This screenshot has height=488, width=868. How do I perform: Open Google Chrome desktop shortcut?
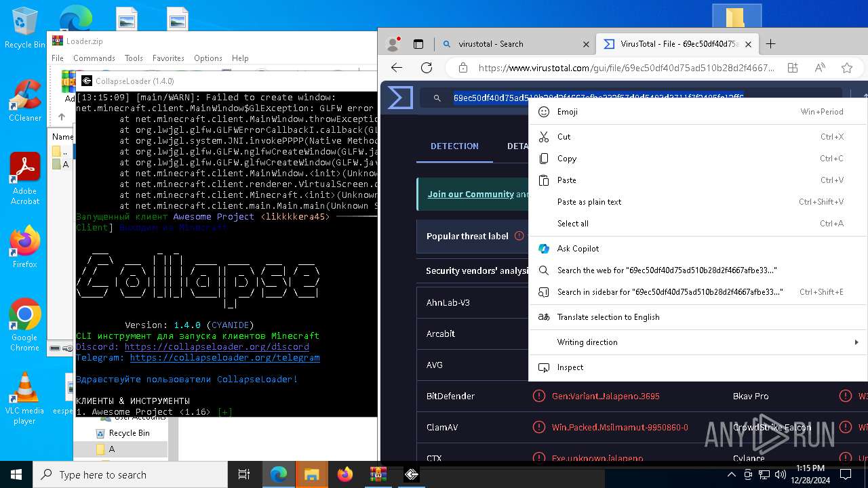[24, 325]
